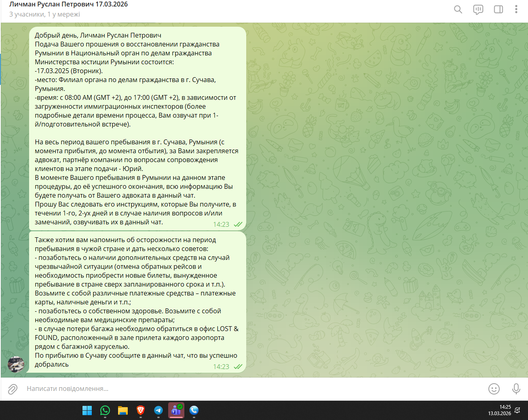
Task: Open the video chat icon in header
Action: 478,9
